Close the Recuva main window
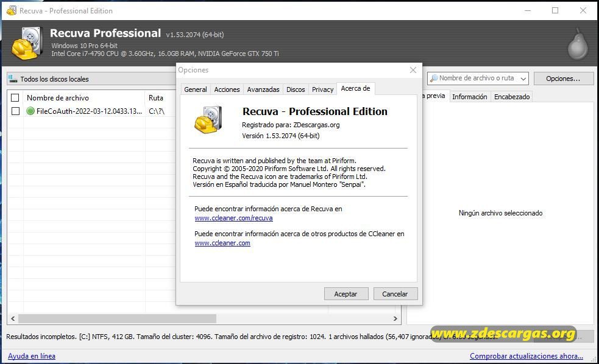599x364 pixels. tap(583, 11)
